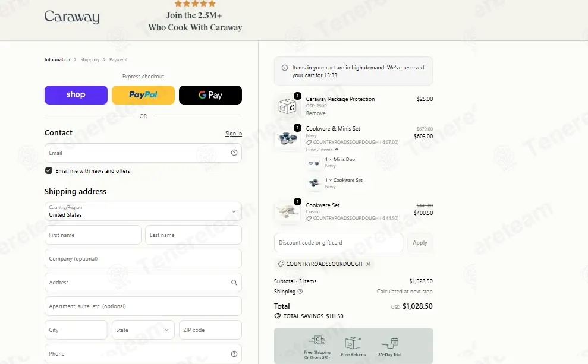
Task: Focus the Discount code or gift card field
Action: [x=339, y=243]
